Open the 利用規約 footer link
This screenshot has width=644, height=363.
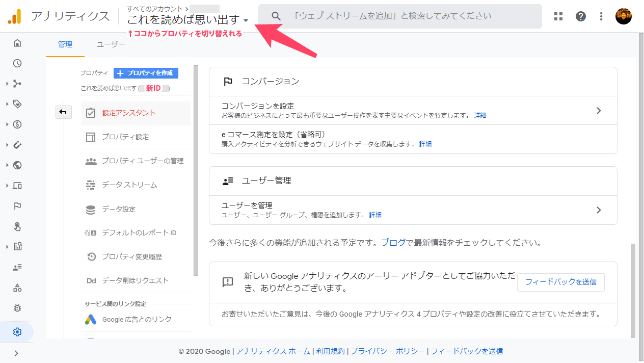click(330, 351)
